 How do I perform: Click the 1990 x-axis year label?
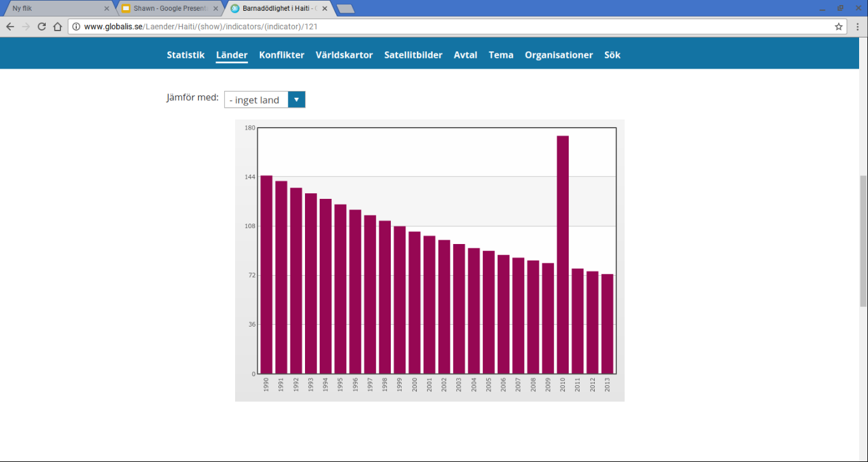[x=266, y=385]
